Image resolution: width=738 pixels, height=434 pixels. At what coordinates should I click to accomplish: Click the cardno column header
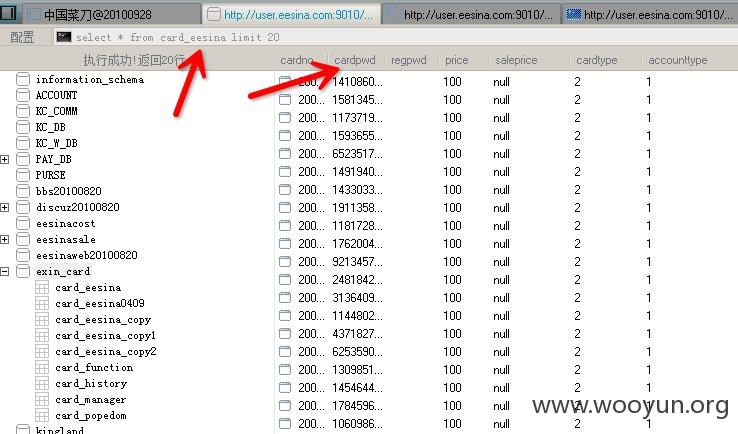click(297, 60)
